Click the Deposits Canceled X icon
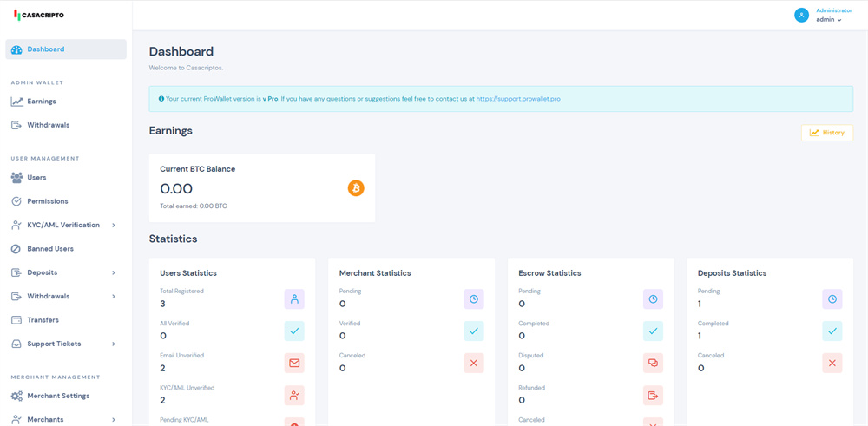Viewport: 868px width, 426px height. pos(832,364)
